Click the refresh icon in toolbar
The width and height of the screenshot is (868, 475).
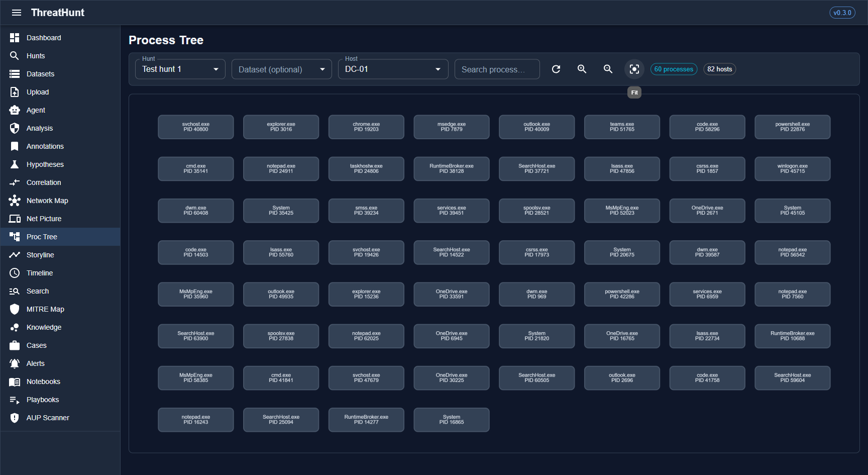(556, 69)
